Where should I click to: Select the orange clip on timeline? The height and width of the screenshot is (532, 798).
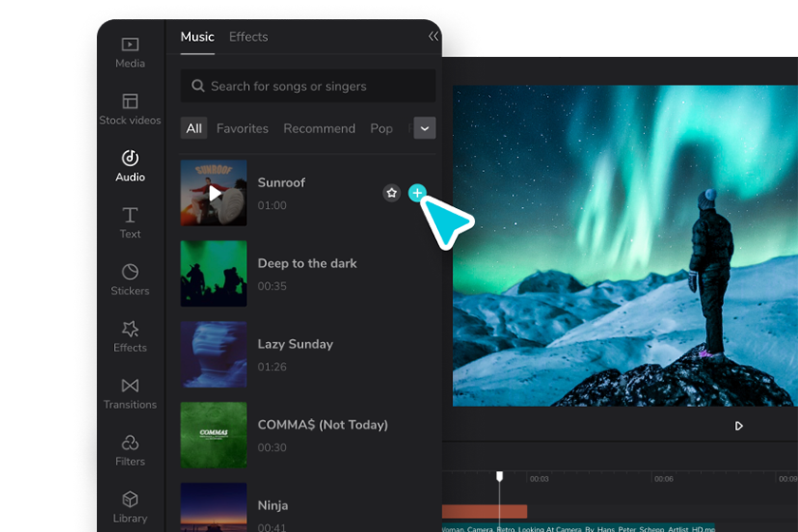point(484,511)
